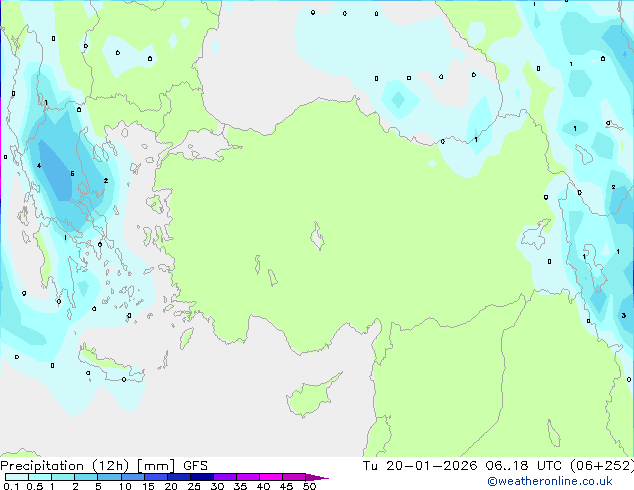
Task: Click the '30' legend scale label
Action: click(x=217, y=486)
